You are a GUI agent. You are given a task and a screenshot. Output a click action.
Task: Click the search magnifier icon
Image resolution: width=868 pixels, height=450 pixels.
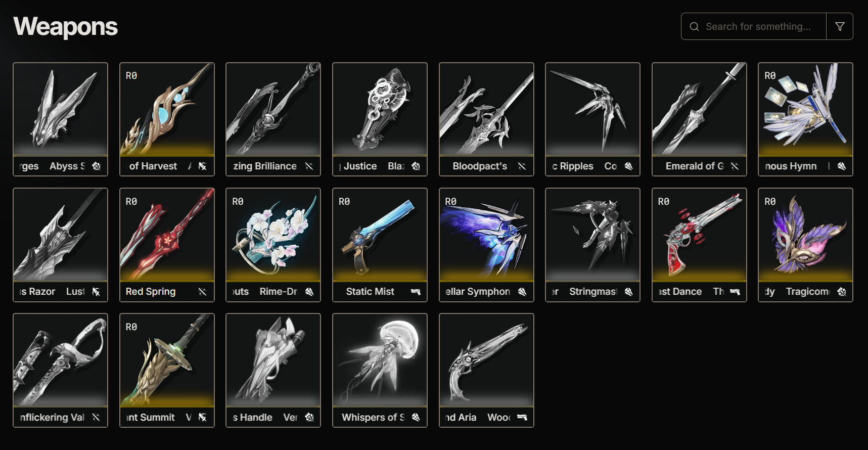point(695,26)
